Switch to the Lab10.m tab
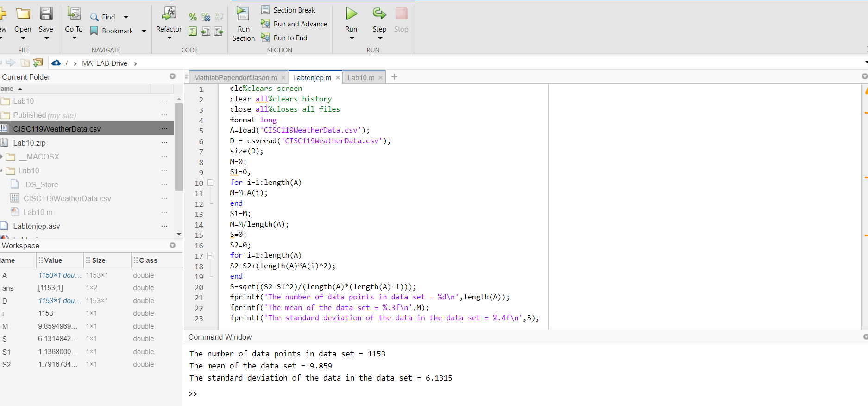The width and height of the screenshot is (868, 406). click(x=361, y=77)
